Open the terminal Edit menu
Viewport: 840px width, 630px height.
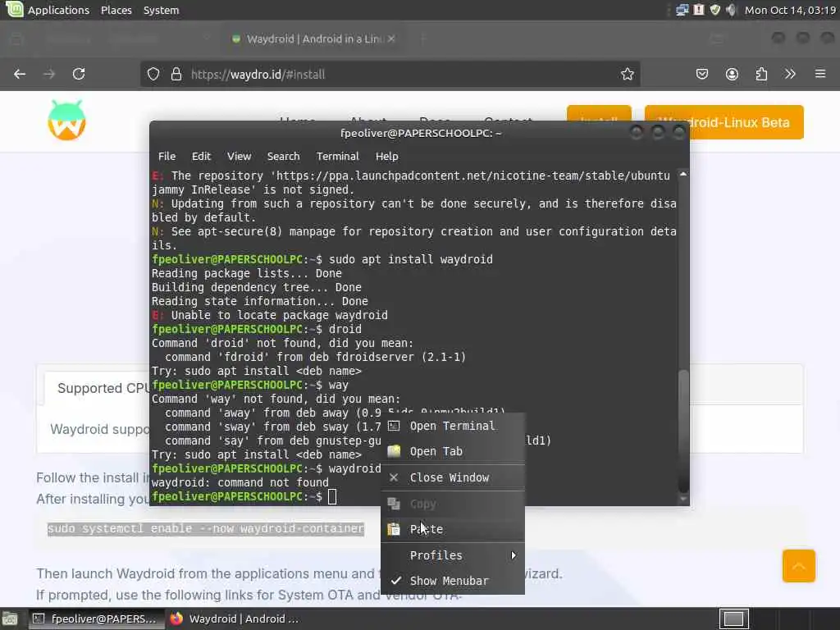tap(201, 157)
